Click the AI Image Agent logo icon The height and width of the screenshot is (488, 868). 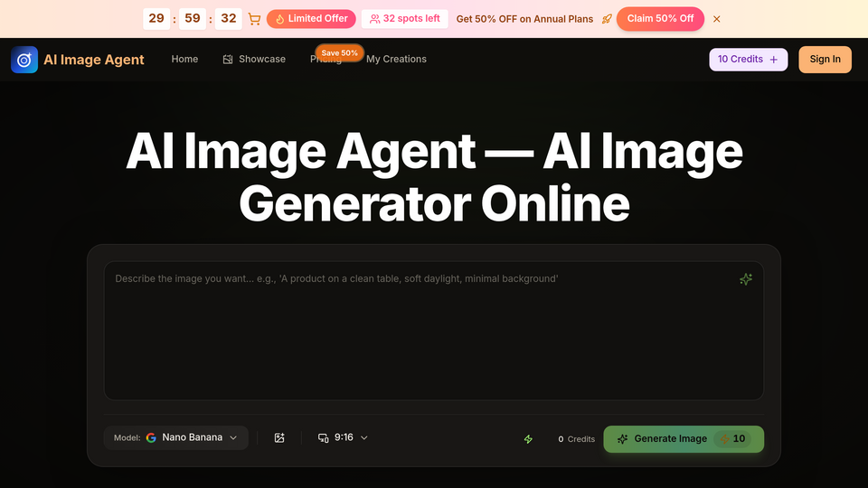coord(24,60)
